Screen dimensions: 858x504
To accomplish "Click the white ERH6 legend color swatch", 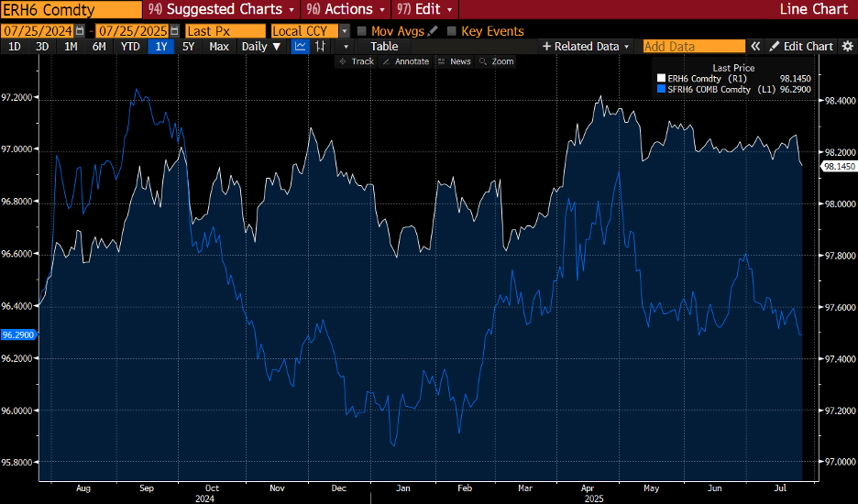I will click(661, 78).
